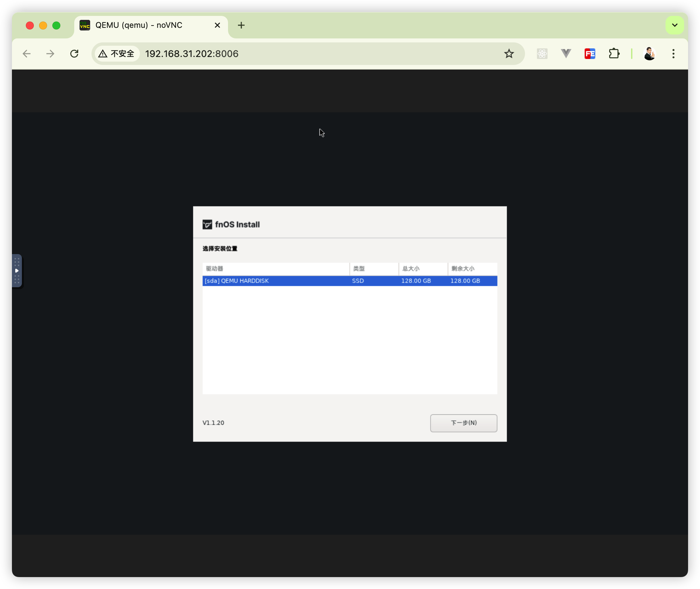Click the address bar URL field
The width and height of the screenshot is (700, 589).
[301, 54]
